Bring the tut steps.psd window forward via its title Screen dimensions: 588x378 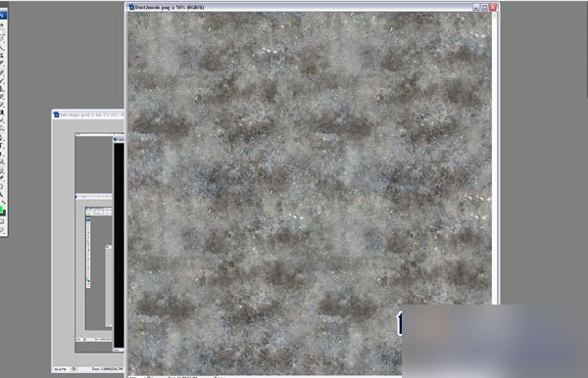91,115
